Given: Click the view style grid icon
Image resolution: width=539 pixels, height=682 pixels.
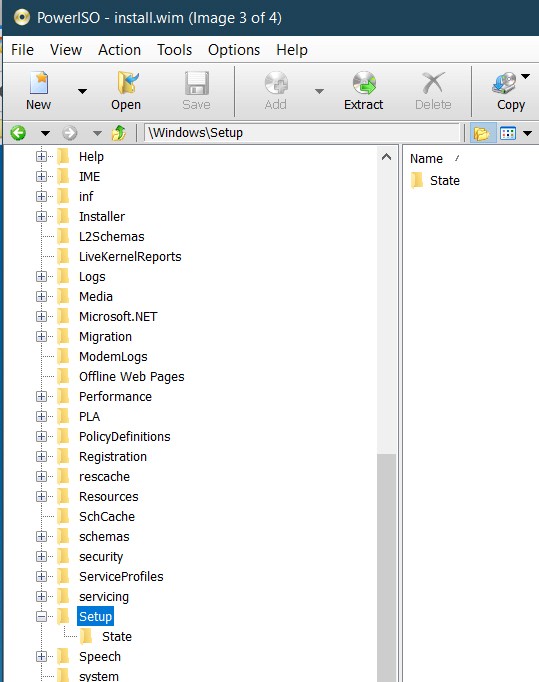Looking at the screenshot, I should coord(508,133).
